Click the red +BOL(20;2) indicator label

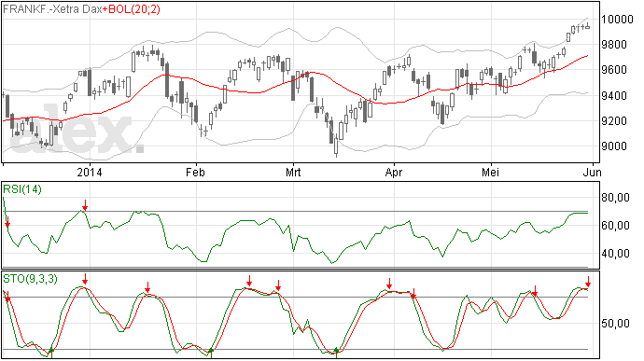[x=132, y=9]
